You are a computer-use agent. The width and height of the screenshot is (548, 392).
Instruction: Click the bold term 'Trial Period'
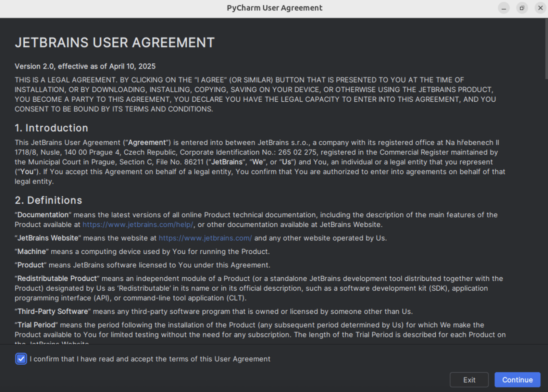(36, 325)
